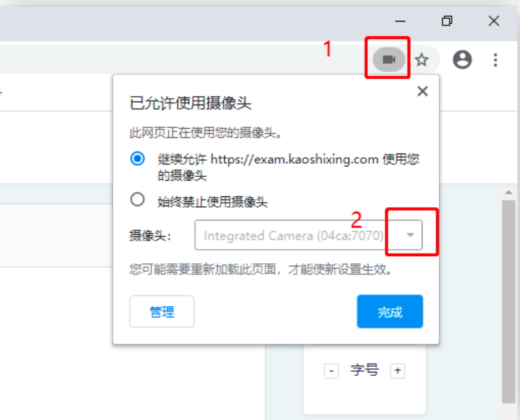The width and height of the screenshot is (520, 420).
Task: Click the 始终禁止使用摄像头 label text
Action: pos(213,202)
